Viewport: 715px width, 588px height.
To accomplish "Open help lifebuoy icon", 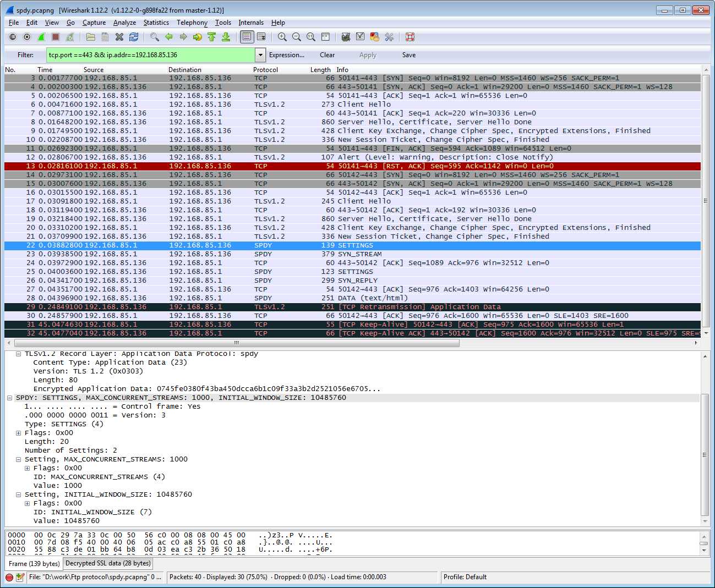I will (410, 37).
